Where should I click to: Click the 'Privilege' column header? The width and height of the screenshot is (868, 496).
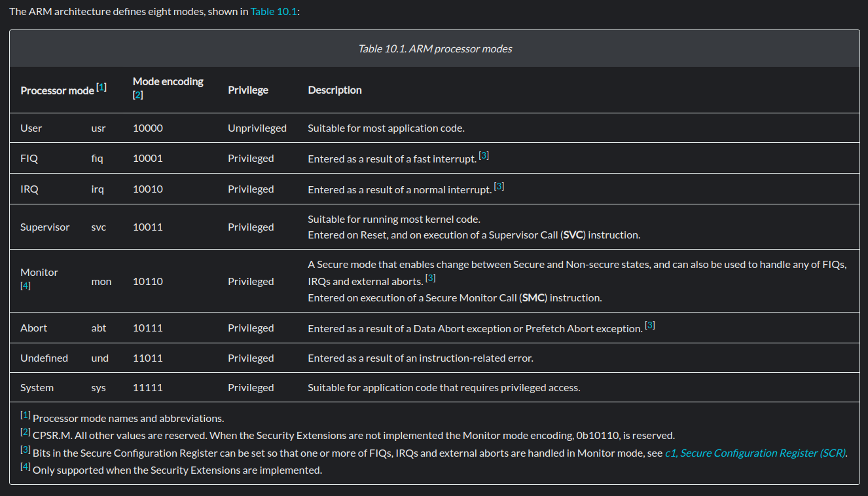point(248,90)
